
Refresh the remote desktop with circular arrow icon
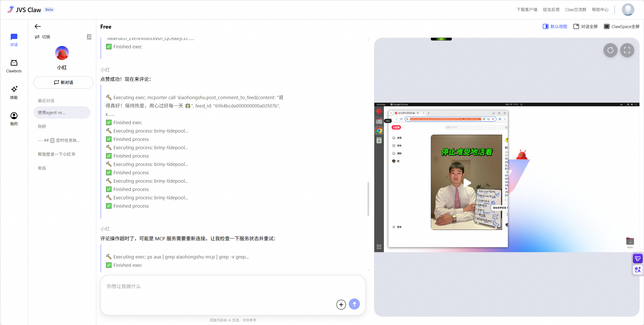[x=610, y=50]
